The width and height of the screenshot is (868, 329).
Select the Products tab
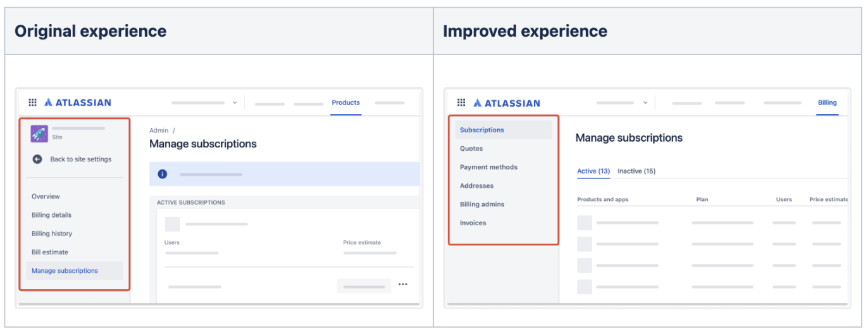[x=345, y=102]
